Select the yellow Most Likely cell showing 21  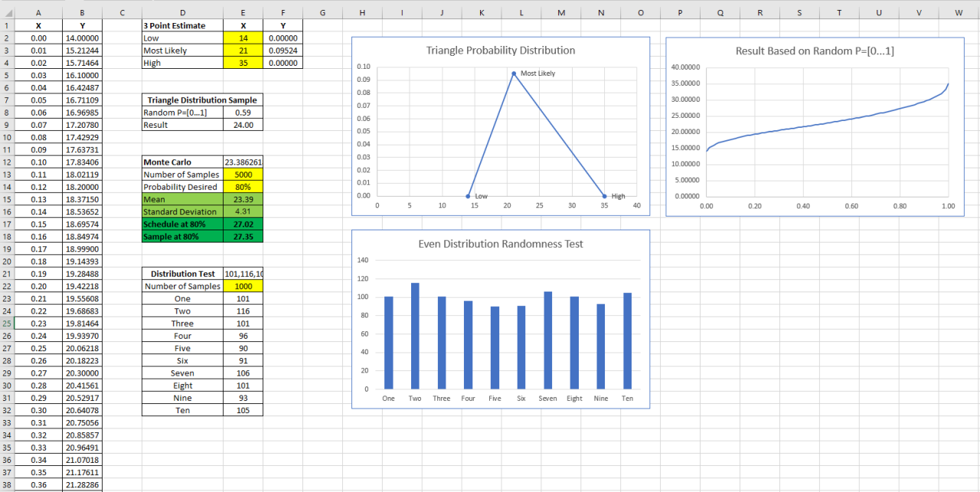point(243,50)
